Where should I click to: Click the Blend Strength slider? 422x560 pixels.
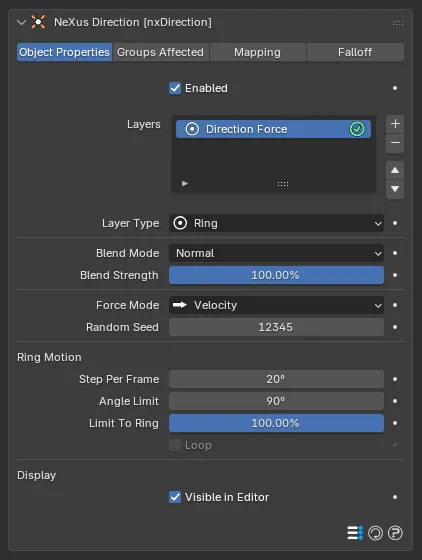(276, 275)
